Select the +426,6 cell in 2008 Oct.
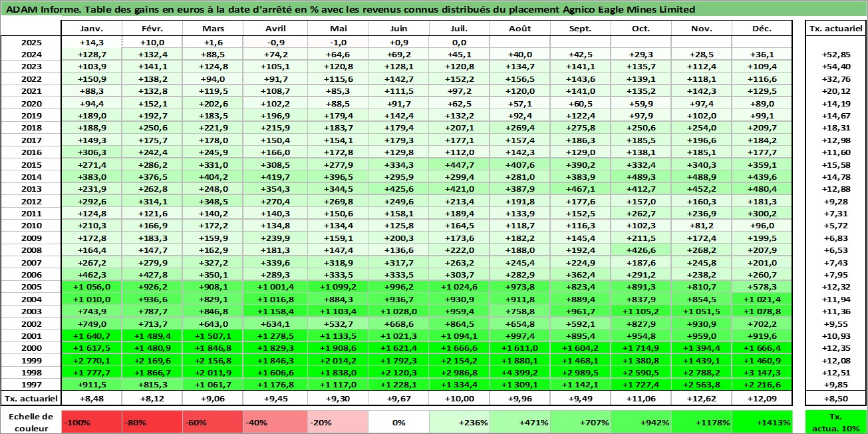Viewport: 868px width, 434px height. tap(641, 250)
